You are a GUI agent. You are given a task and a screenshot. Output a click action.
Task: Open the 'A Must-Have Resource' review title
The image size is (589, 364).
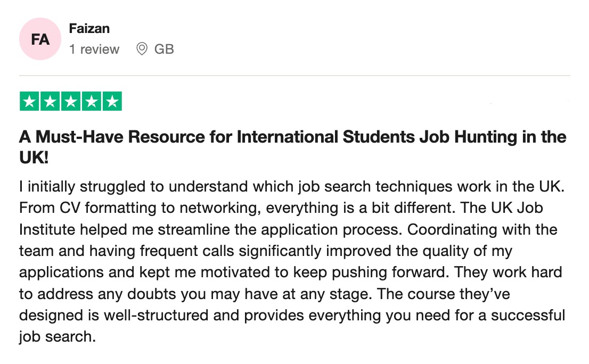[x=292, y=147]
